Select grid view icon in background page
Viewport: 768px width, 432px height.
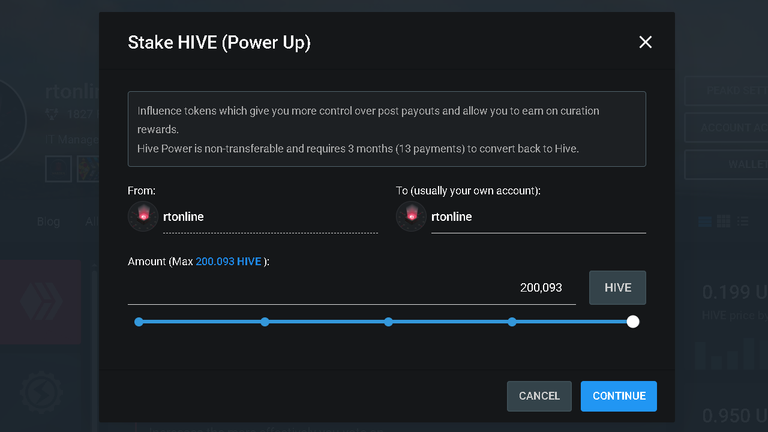(723, 221)
